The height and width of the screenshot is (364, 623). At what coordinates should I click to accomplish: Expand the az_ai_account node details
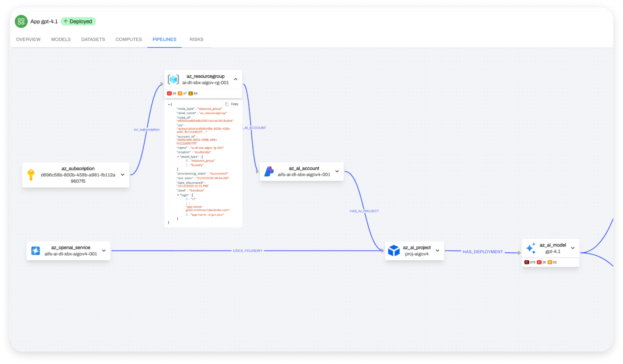pyautogui.click(x=337, y=171)
